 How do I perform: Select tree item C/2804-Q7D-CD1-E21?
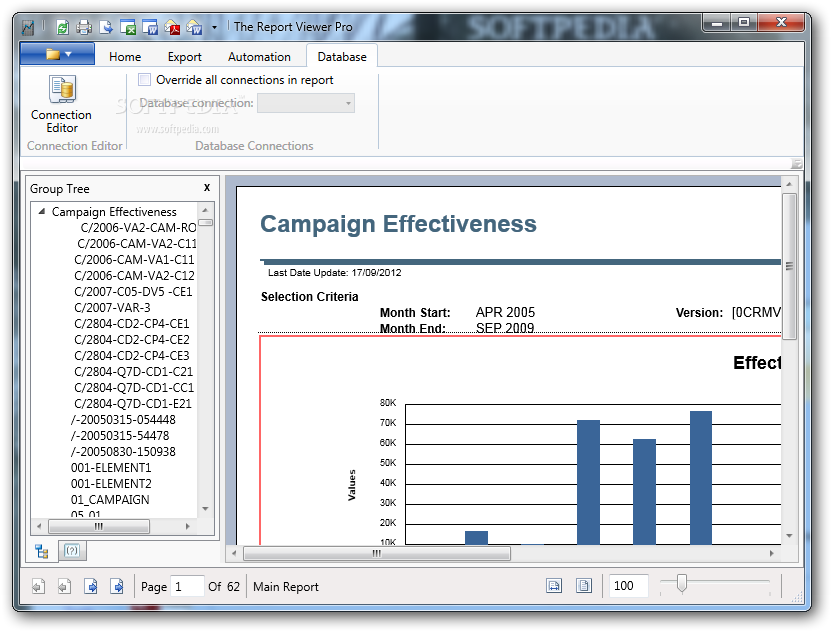[133, 403]
